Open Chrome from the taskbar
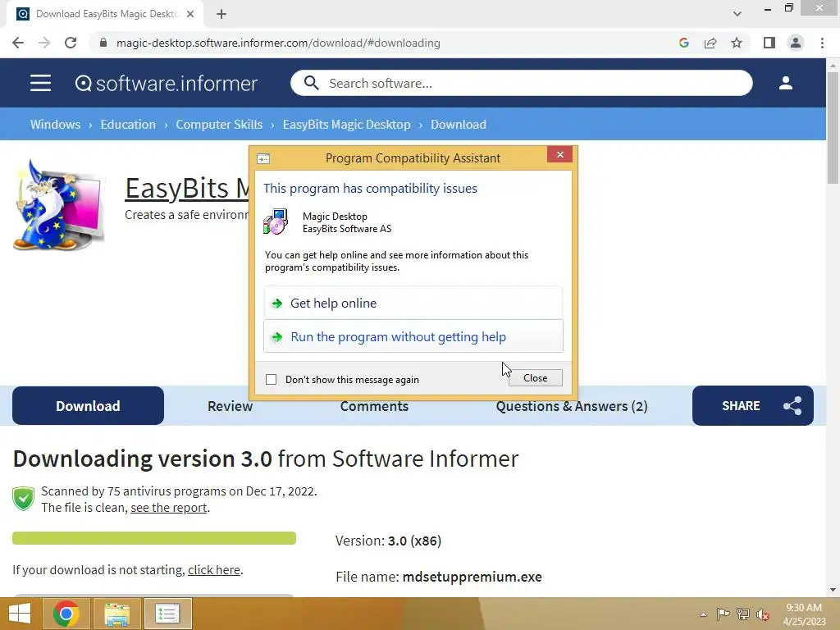Image resolution: width=840 pixels, height=630 pixels. click(66, 614)
